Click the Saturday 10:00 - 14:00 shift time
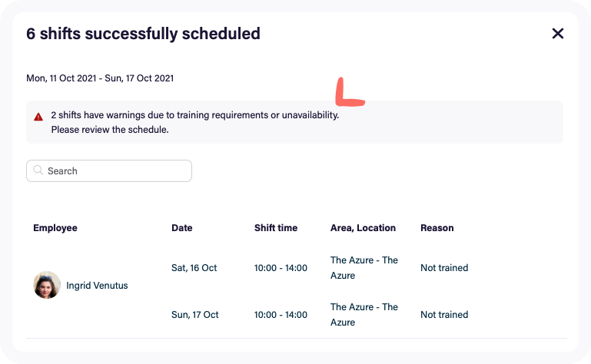The width and height of the screenshot is (591, 364). click(x=281, y=268)
